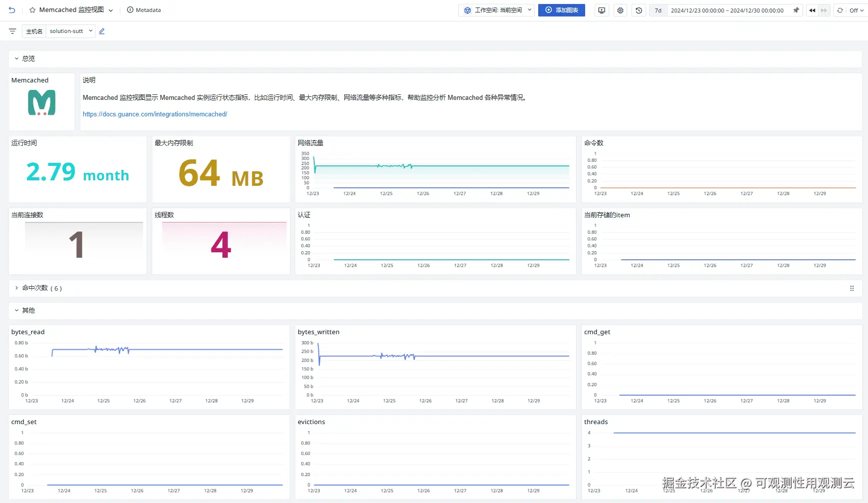This screenshot has width=868, height=503.
Task: Click the filter lines icon
Action: click(12, 31)
